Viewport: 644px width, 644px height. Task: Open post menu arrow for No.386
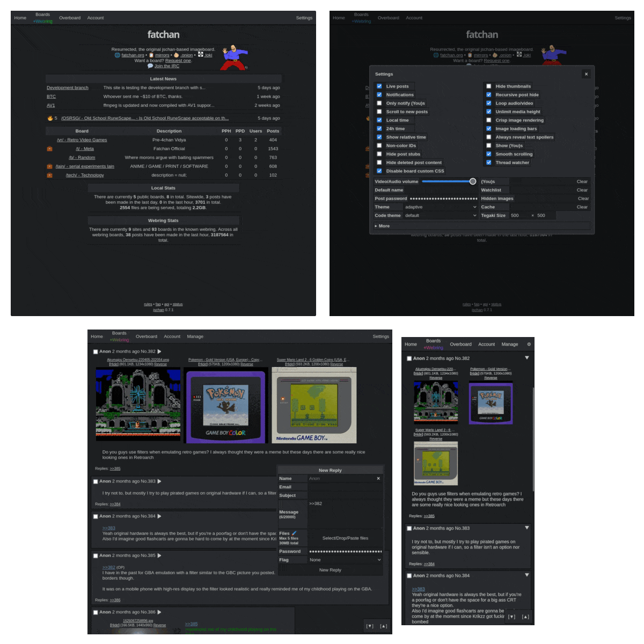pyautogui.click(x=159, y=612)
